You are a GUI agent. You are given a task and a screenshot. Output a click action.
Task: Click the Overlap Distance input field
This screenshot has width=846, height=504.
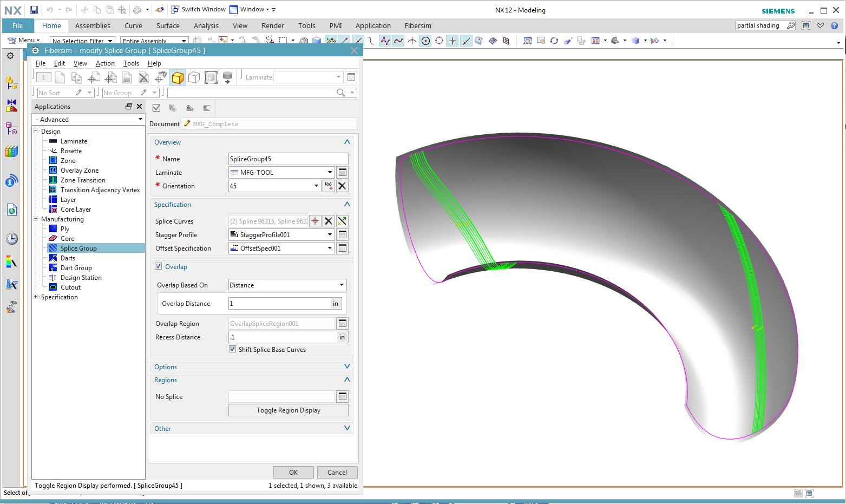tap(279, 304)
